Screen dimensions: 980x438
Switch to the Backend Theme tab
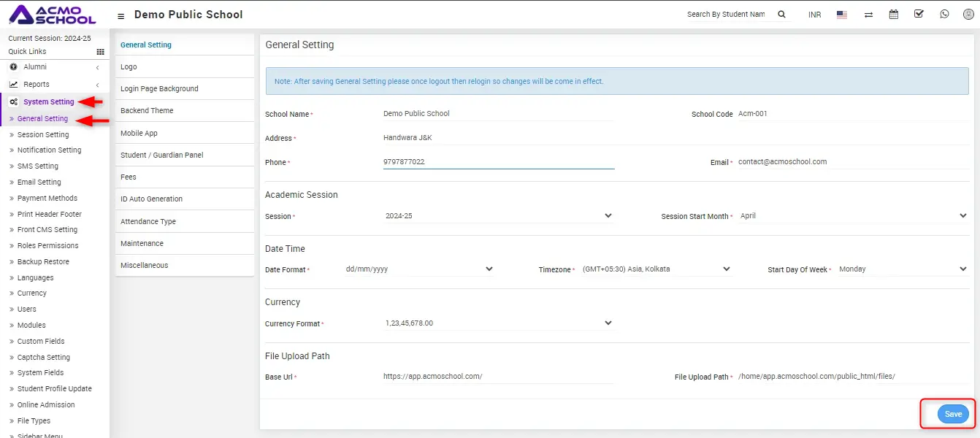147,111
